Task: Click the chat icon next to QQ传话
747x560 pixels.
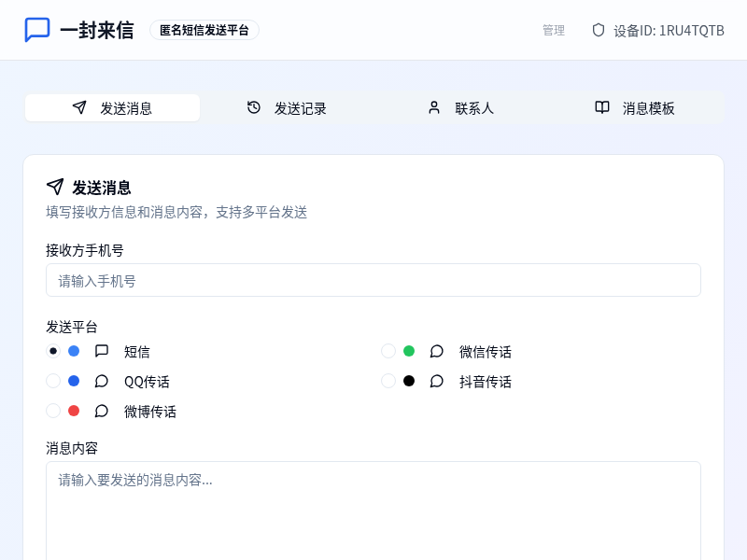Action: pyautogui.click(x=101, y=382)
